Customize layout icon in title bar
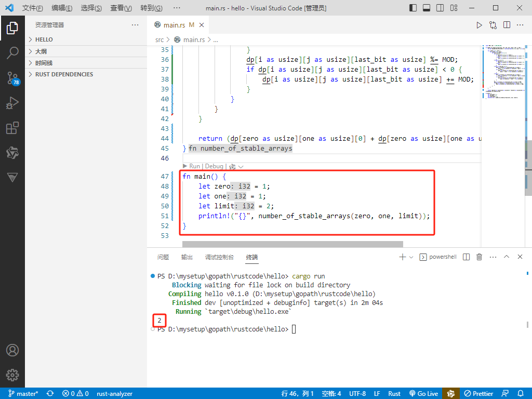Viewport: 532px width, 399px height. [454, 8]
